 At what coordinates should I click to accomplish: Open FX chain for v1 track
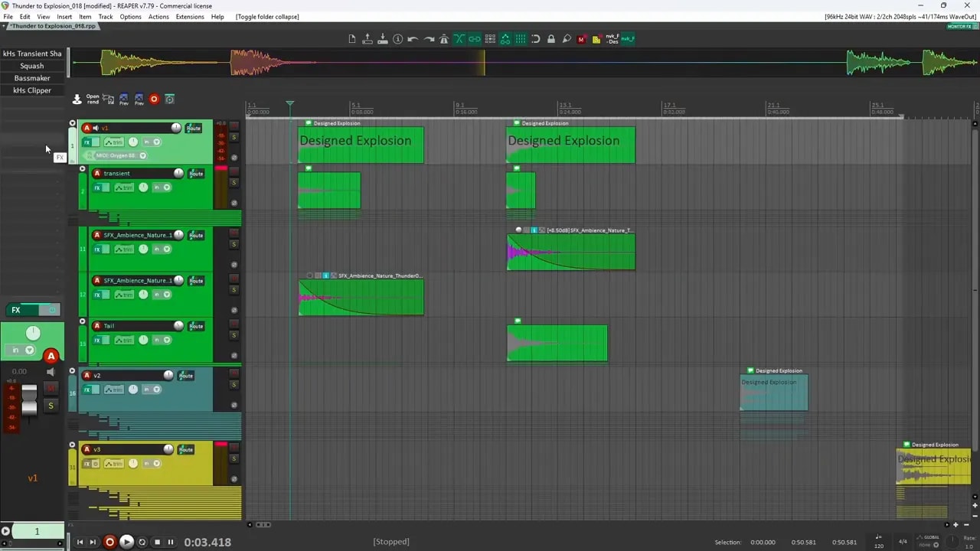tap(87, 142)
